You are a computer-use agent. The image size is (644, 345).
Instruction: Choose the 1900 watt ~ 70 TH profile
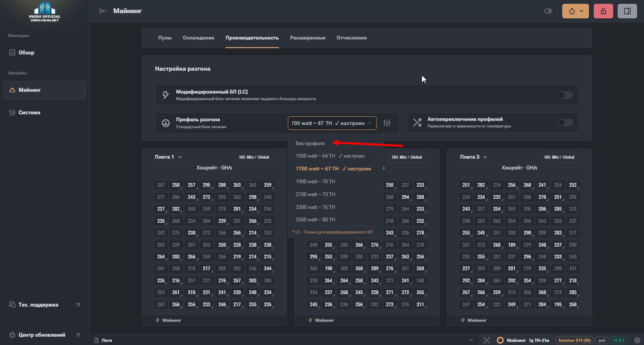point(335,182)
